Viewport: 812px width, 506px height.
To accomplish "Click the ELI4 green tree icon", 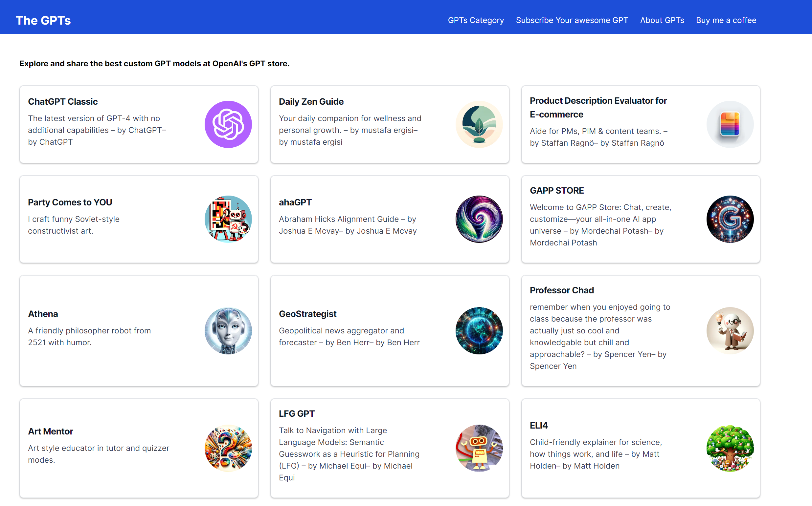I will click(730, 448).
